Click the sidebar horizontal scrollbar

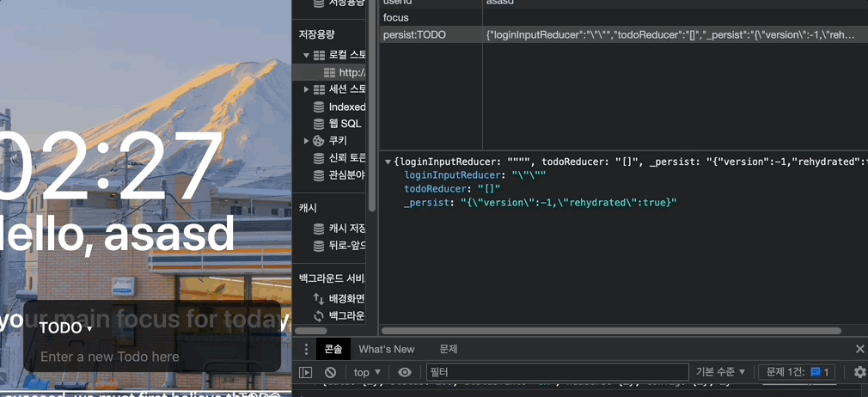click(x=311, y=331)
